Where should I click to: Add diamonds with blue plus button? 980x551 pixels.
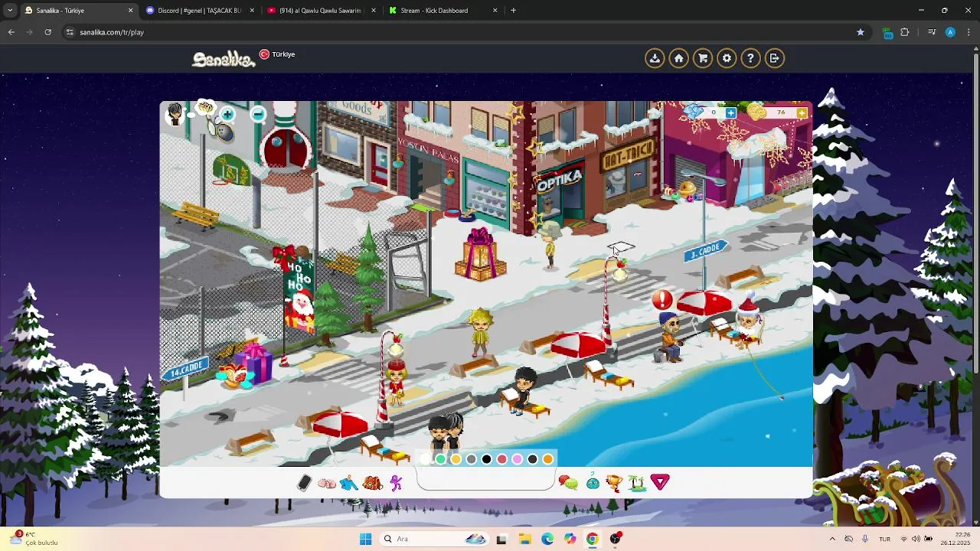click(730, 113)
